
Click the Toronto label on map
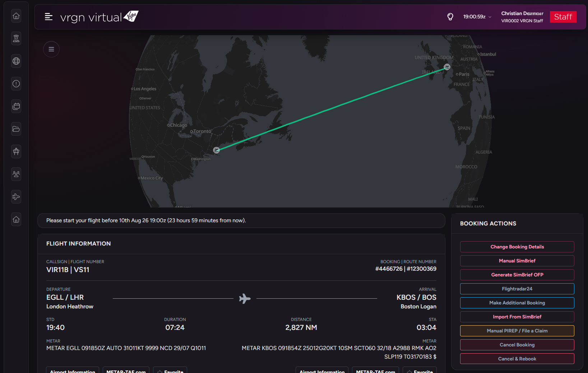click(x=202, y=131)
